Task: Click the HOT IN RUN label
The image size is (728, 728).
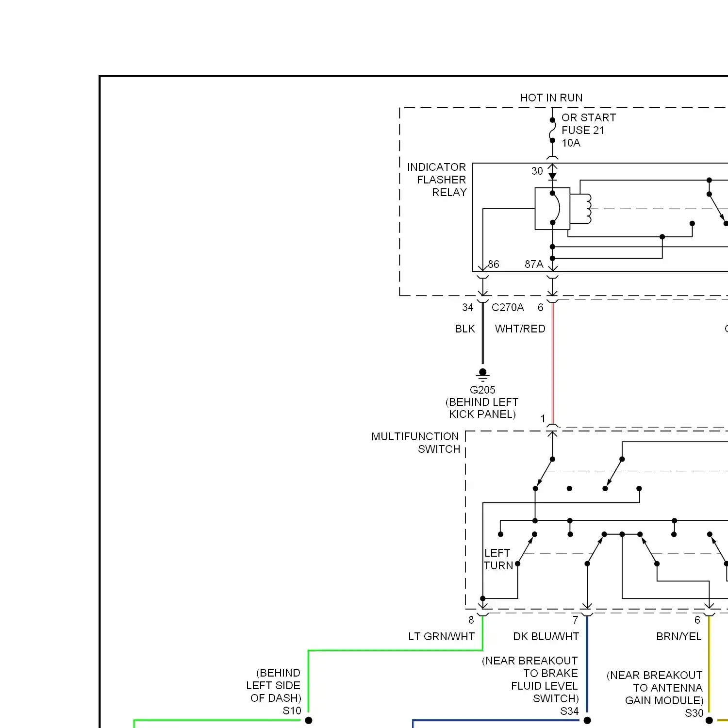Action: [551, 98]
